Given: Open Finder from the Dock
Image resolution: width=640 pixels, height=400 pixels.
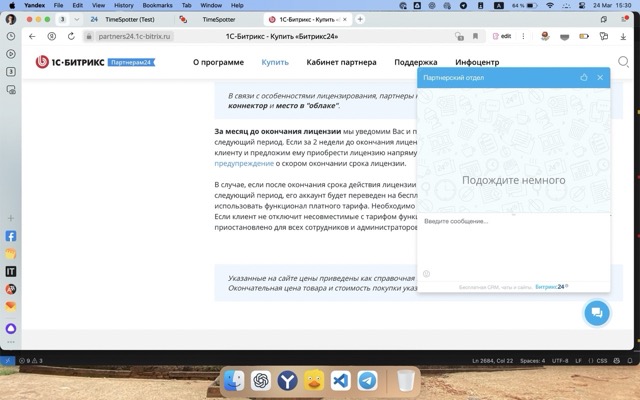Looking at the screenshot, I should [234, 381].
